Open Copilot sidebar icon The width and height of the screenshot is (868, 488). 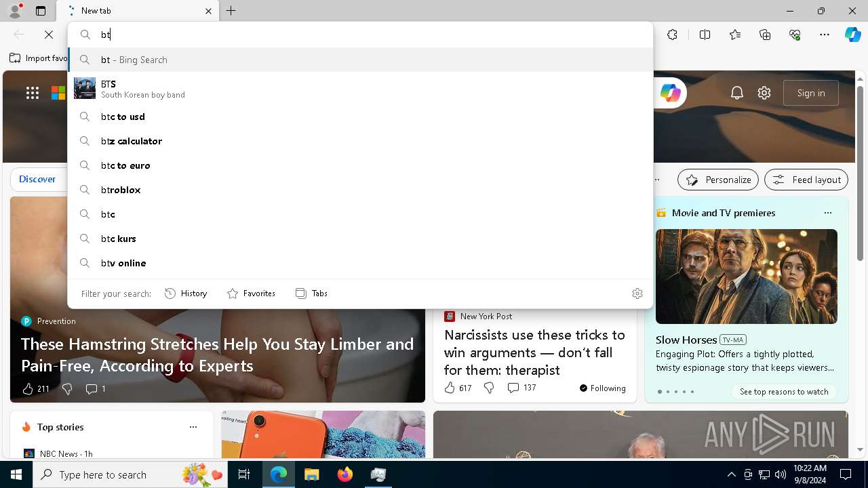(852, 35)
